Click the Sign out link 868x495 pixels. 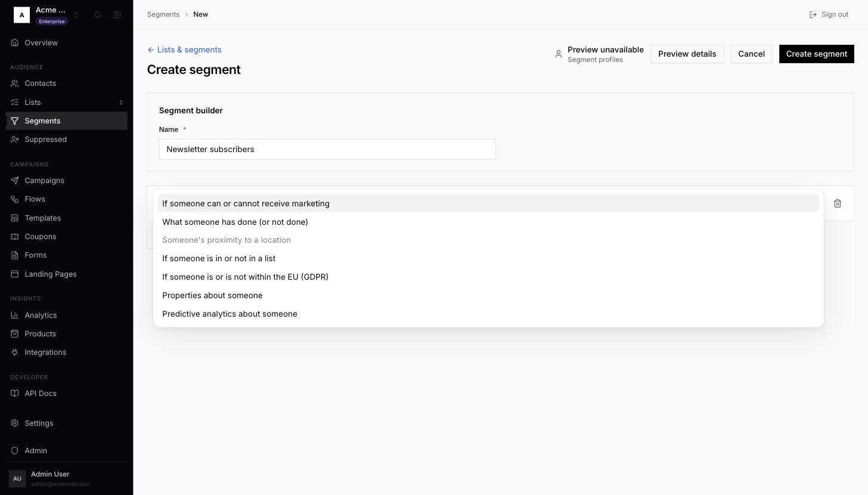pyautogui.click(x=829, y=14)
